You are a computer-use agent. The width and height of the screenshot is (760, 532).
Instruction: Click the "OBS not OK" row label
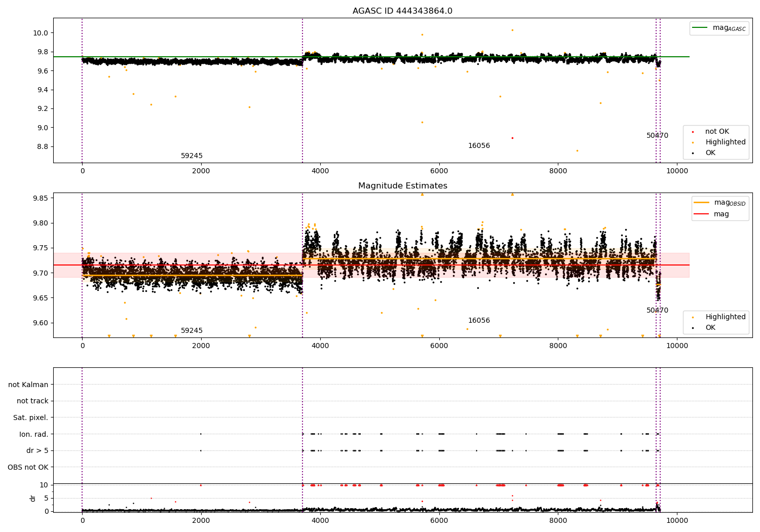(28, 467)
